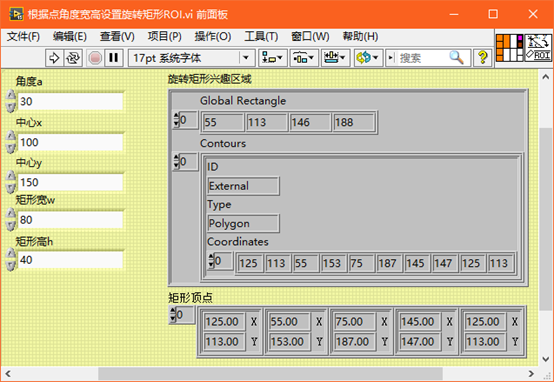Open the 窗口(W) menu
554x382 pixels.
(310, 36)
